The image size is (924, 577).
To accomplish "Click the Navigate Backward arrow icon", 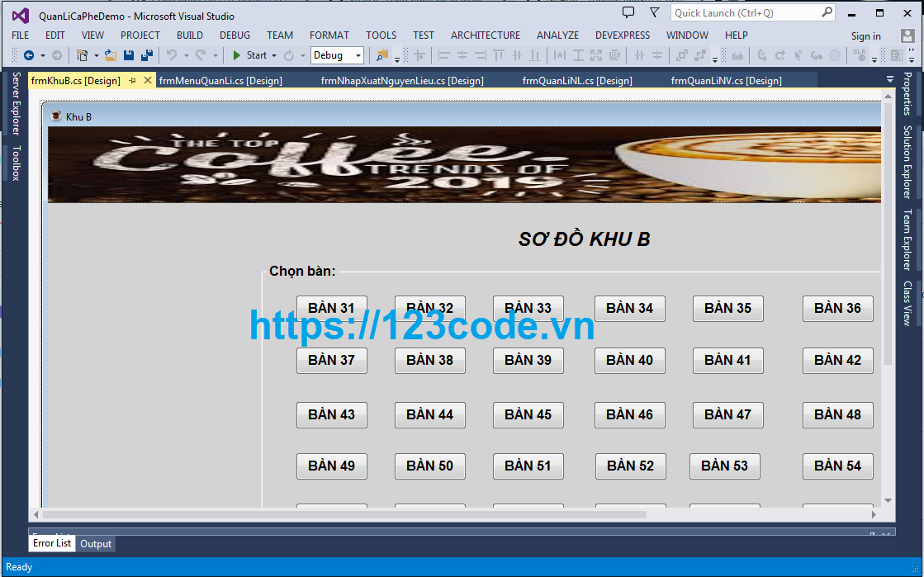I will (x=28, y=54).
